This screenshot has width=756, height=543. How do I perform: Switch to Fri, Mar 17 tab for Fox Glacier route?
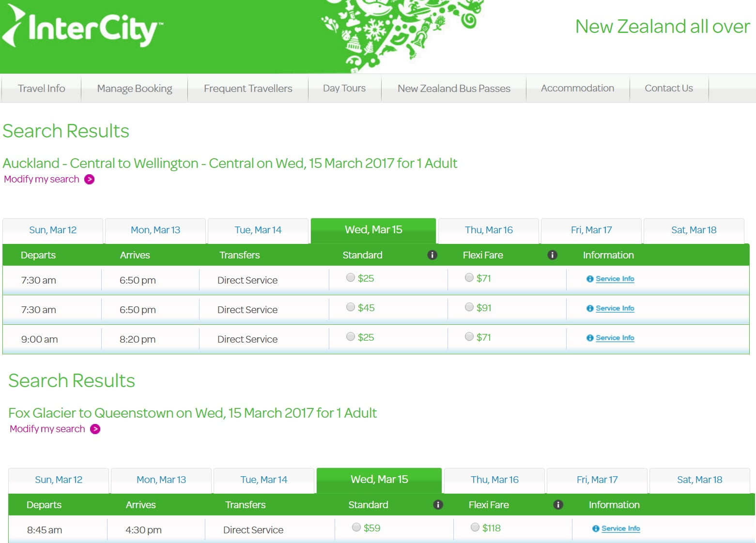coord(597,480)
